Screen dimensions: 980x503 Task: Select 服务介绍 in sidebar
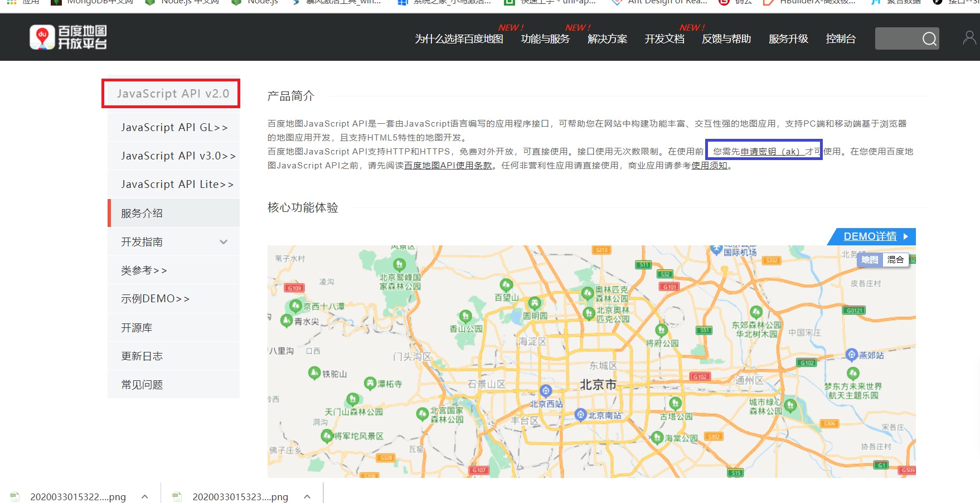[174, 213]
